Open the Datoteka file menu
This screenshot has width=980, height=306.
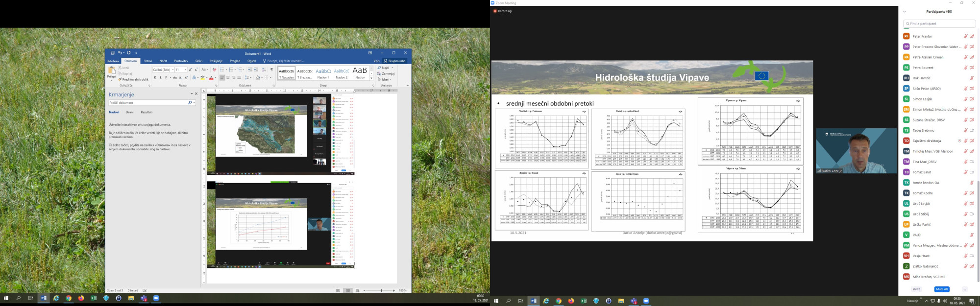[x=113, y=61]
